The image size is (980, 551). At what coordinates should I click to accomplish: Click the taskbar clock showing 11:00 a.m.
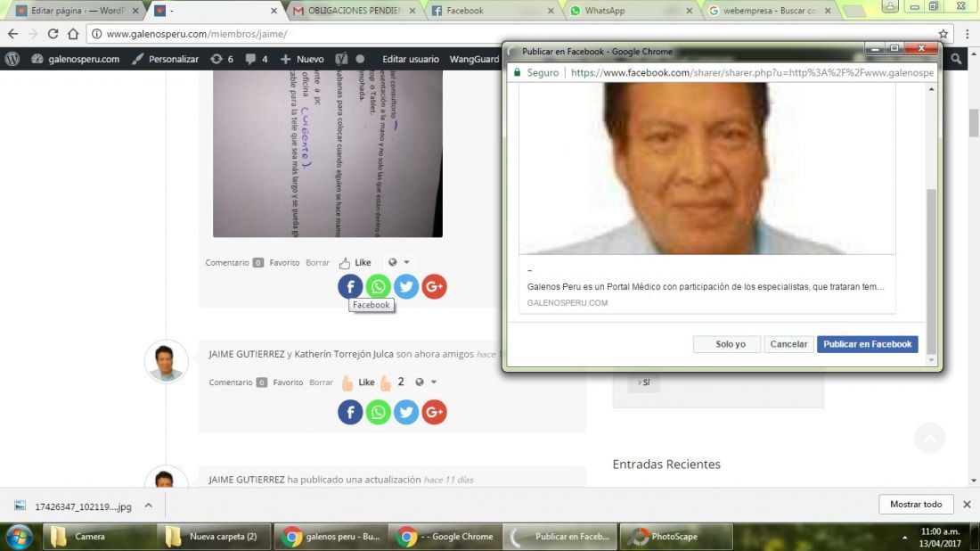(x=941, y=538)
